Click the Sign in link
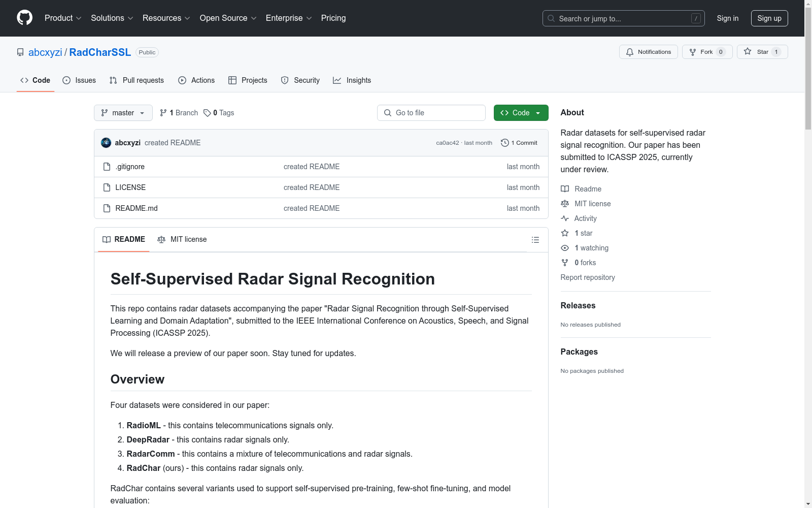Viewport: 812px width, 508px height. (x=728, y=18)
